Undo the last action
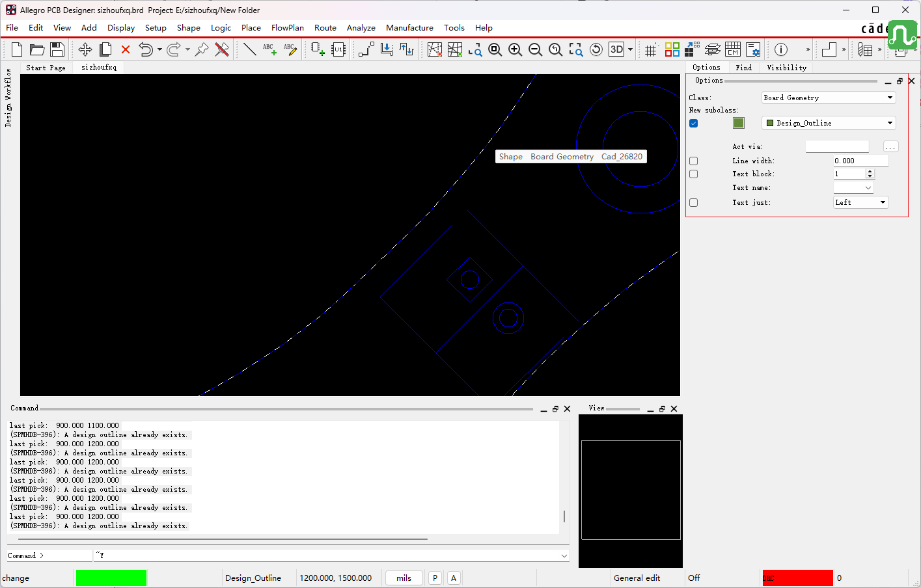This screenshot has height=588, width=921. [146, 49]
